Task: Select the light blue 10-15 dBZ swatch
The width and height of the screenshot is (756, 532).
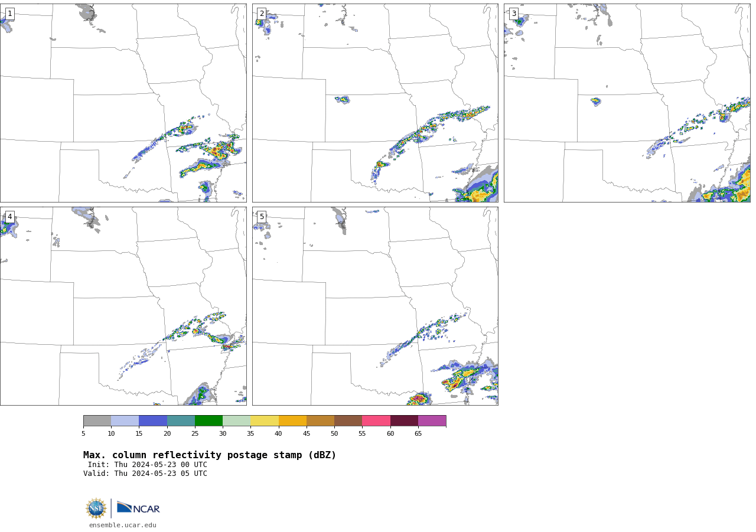Action: [x=125, y=421]
